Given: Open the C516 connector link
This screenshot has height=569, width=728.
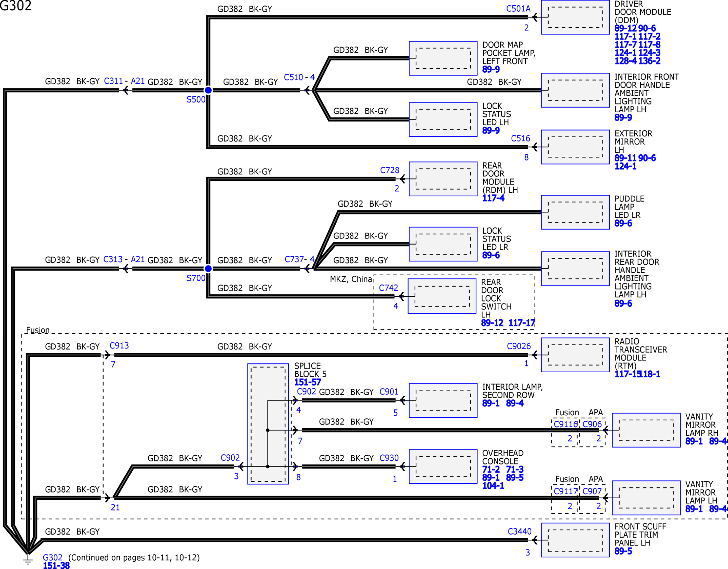Looking at the screenshot, I should 521,139.
